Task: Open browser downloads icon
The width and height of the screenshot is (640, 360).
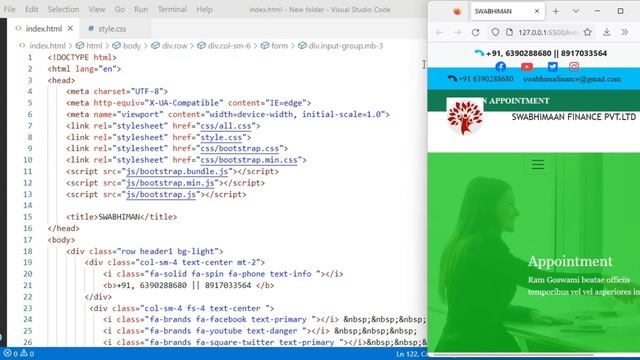Action: click(x=607, y=32)
